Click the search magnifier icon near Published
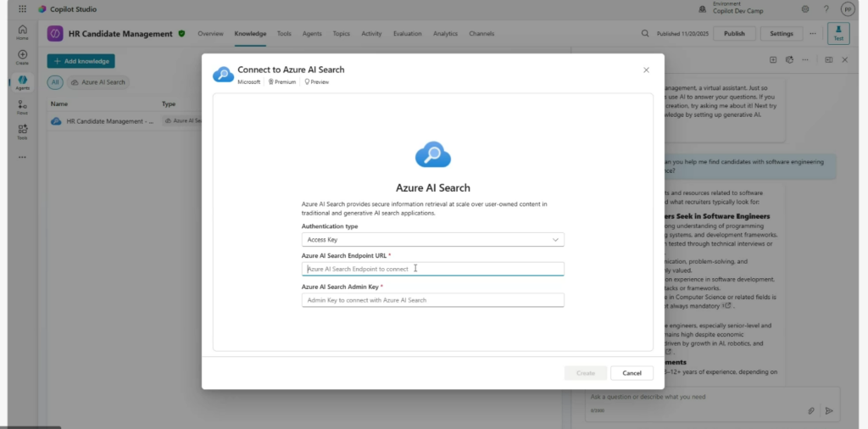 [645, 34]
